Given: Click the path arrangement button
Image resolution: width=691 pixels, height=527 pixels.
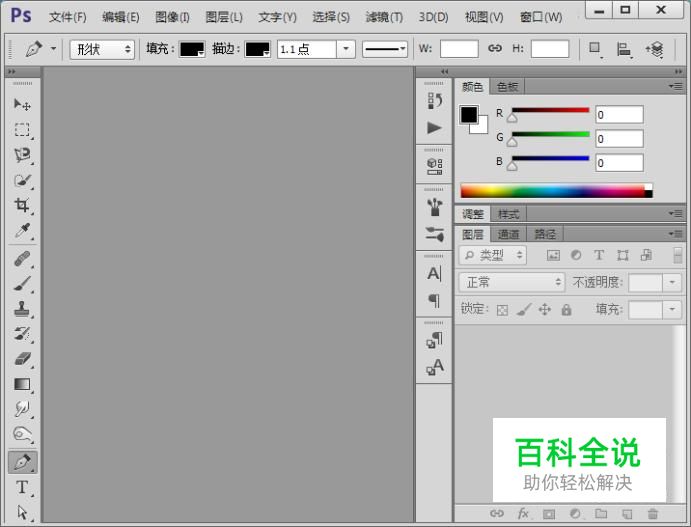Looking at the screenshot, I should [x=655, y=49].
